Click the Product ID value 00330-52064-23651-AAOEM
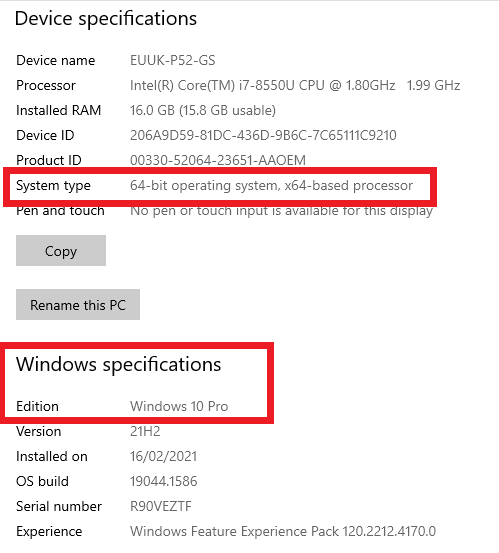The height and width of the screenshot is (553, 499). (x=218, y=160)
